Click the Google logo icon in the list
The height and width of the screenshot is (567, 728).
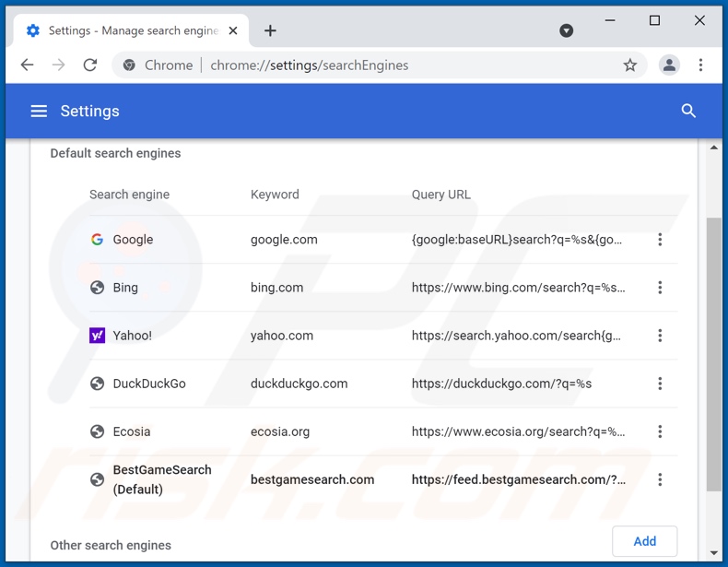click(97, 240)
